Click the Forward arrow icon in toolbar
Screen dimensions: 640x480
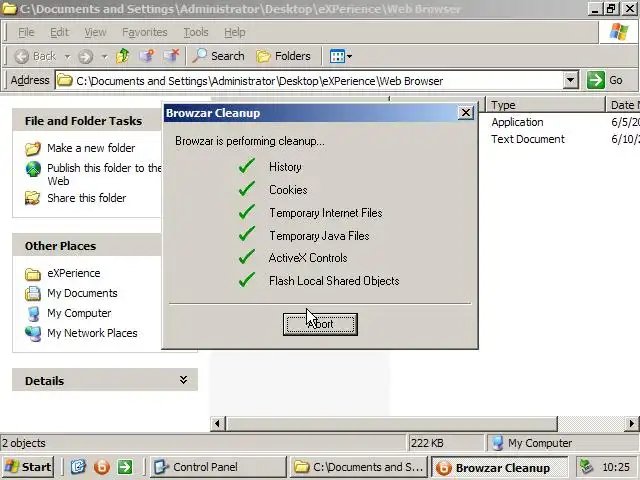(x=85, y=56)
